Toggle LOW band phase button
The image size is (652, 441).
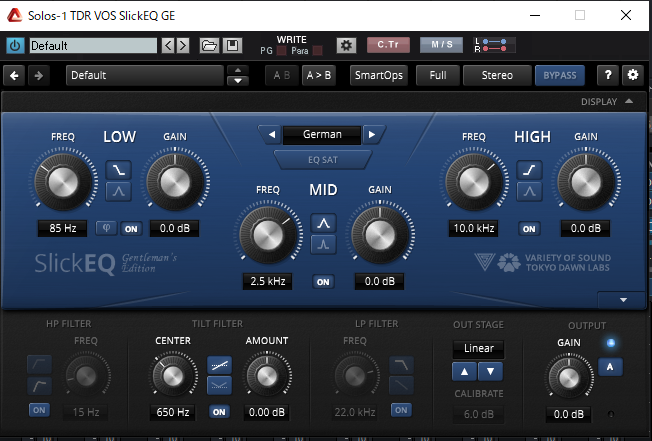pos(106,228)
